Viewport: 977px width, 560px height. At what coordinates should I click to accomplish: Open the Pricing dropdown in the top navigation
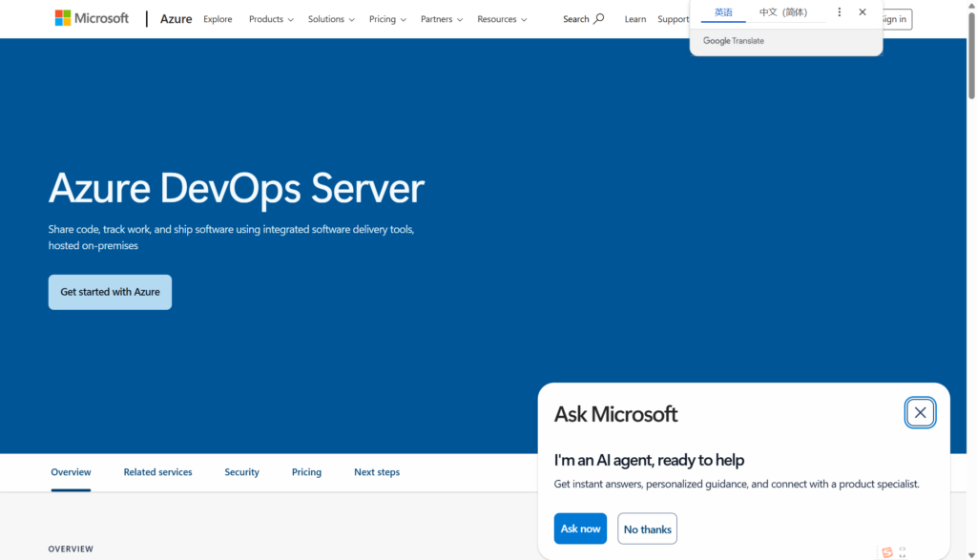[387, 19]
